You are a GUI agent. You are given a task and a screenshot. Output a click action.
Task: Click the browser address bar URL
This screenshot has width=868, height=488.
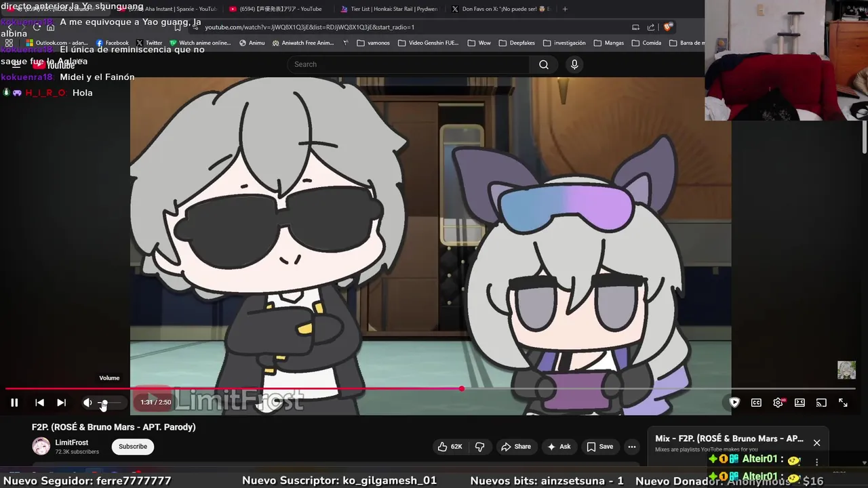(x=309, y=27)
